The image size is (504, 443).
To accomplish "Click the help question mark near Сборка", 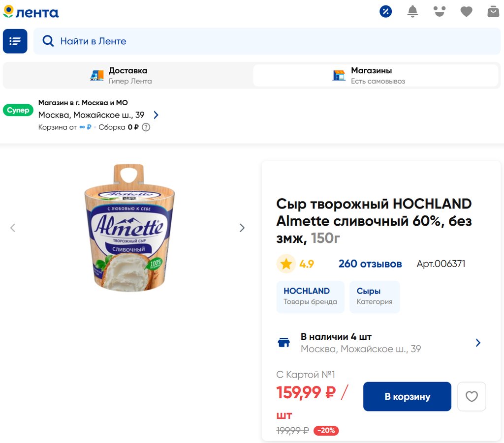I will 146,127.
